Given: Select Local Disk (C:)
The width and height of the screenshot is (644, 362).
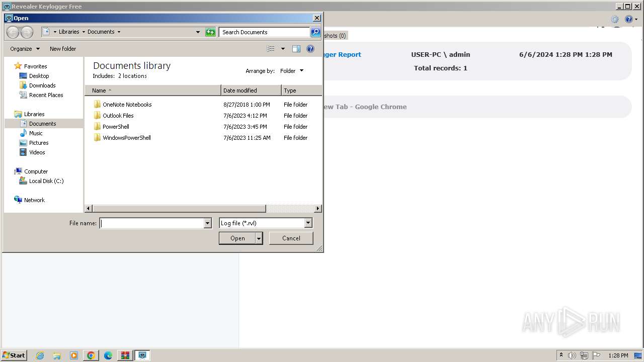Looking at the screenshot, I should [46, 181].
